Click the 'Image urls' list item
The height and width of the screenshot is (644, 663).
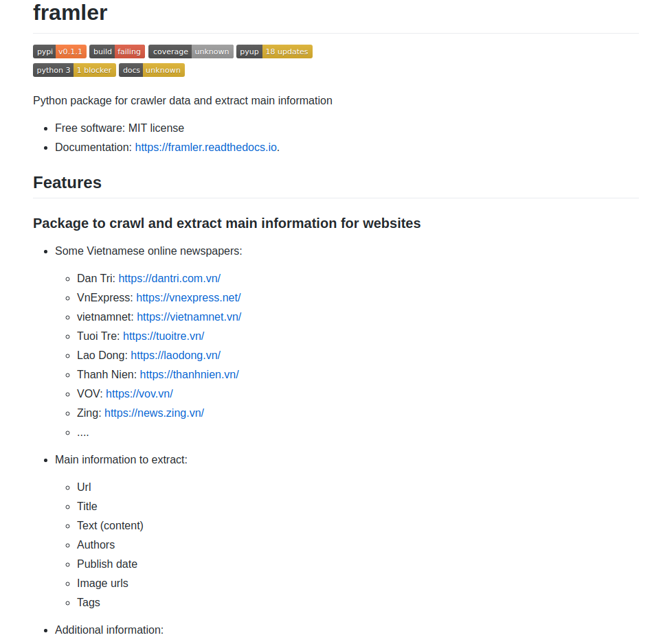coord(102,583)
